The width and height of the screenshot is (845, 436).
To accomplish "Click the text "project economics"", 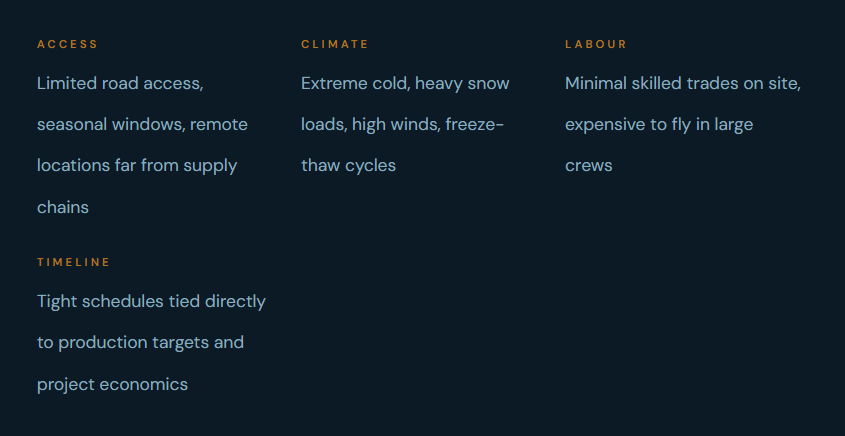I will [x=112, y=384].
